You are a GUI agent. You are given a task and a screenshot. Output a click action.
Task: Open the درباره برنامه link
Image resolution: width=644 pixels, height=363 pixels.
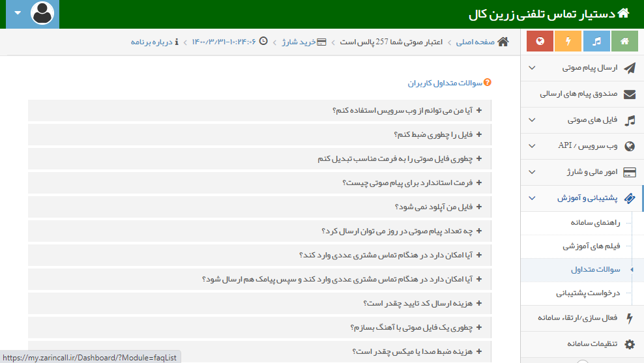coord(152,42)
